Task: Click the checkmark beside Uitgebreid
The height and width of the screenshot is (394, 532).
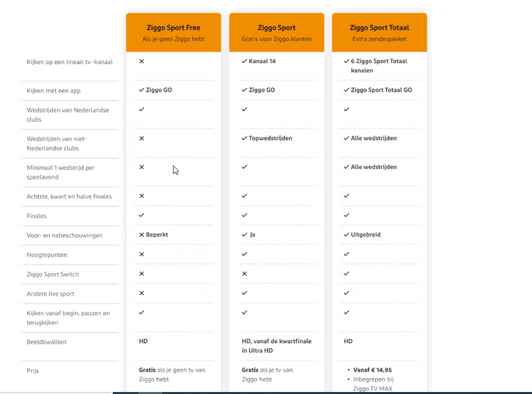Action: pos(346,235)
